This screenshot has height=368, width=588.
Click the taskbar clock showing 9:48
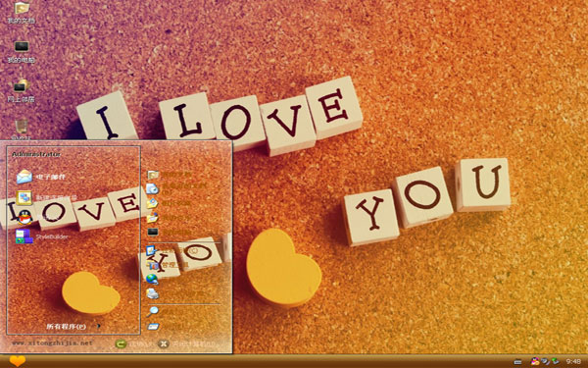click(x=573, y=361)
